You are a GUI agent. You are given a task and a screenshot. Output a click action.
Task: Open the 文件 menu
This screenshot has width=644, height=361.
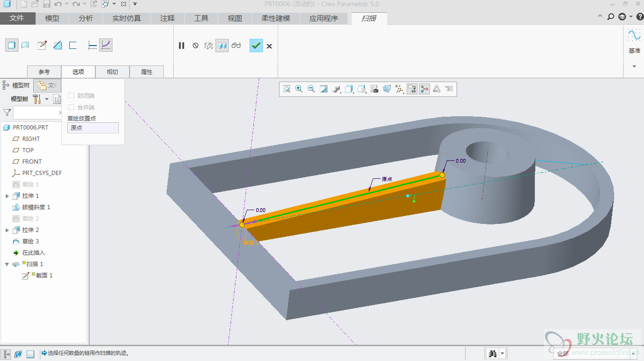(17, 19)
